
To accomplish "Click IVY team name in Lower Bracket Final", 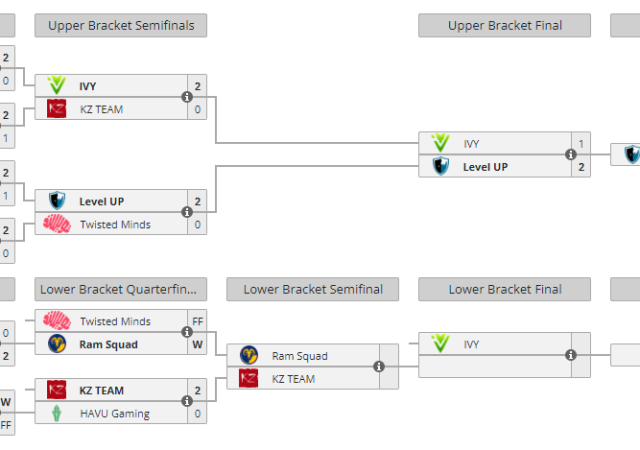I will coord(472,344).
